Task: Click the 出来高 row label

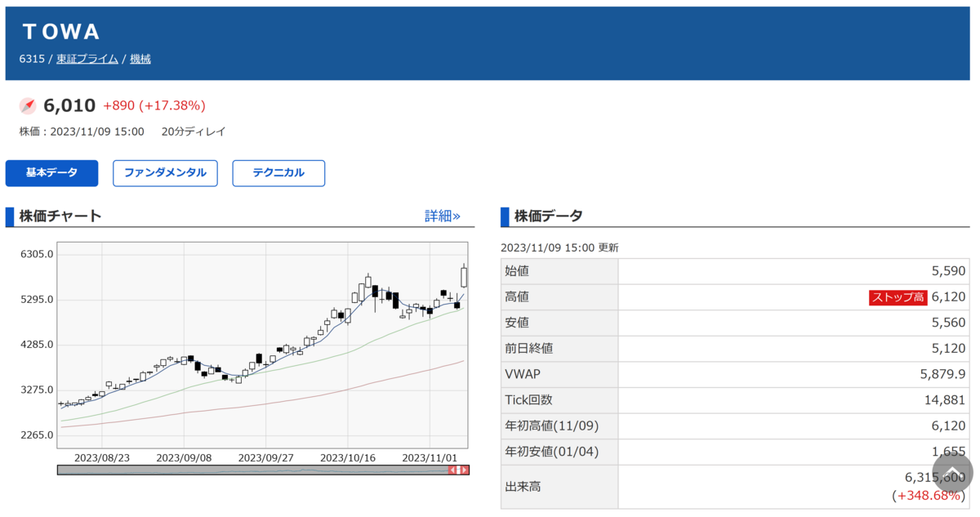Action: (x=523, y=487)
